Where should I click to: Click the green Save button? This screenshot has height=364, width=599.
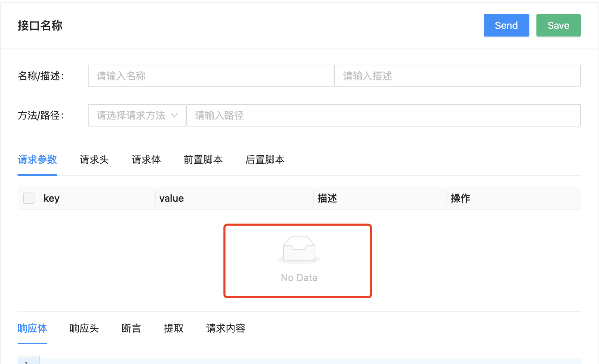(558, 25)
